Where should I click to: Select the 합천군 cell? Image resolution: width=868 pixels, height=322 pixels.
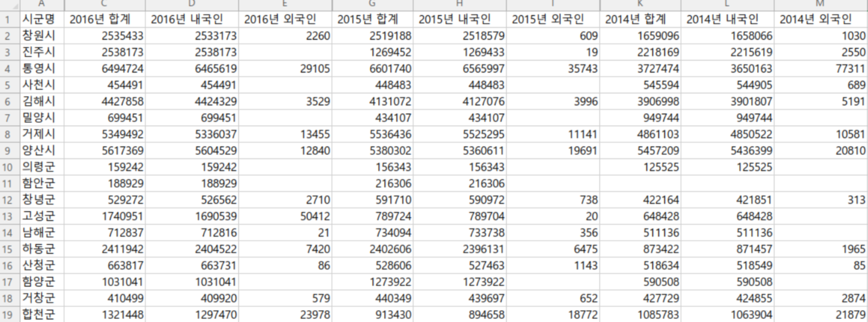click(41, 314)
